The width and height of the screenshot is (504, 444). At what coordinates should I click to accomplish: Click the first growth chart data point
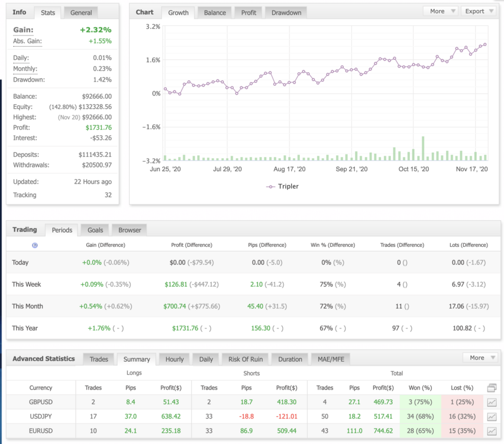pos(165,89)
